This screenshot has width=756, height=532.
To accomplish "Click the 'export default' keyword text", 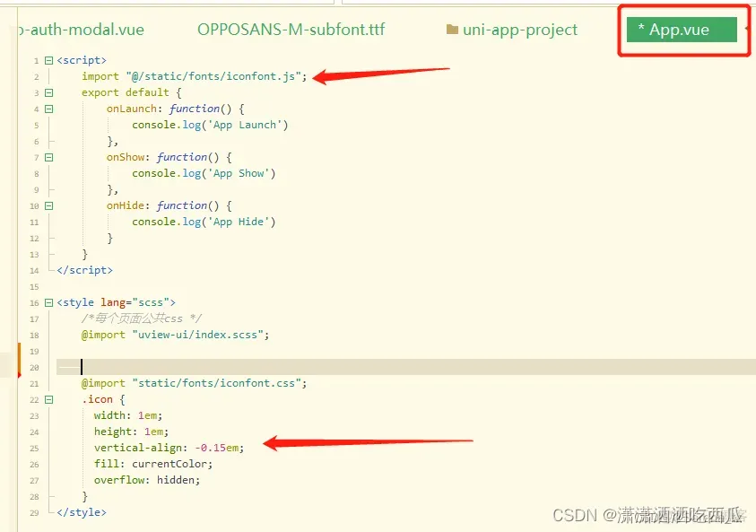I will 126,92.
